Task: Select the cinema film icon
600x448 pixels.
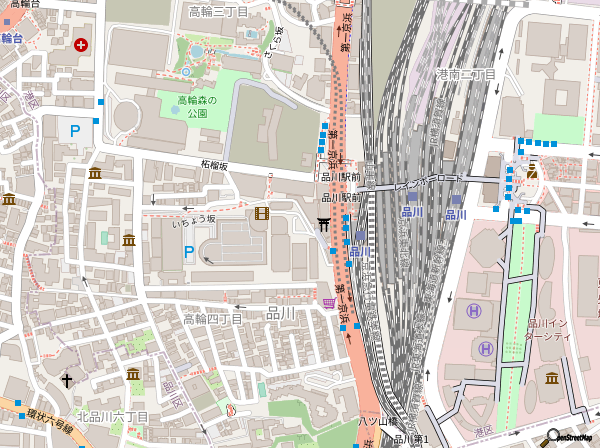Action: pos(262,212)
